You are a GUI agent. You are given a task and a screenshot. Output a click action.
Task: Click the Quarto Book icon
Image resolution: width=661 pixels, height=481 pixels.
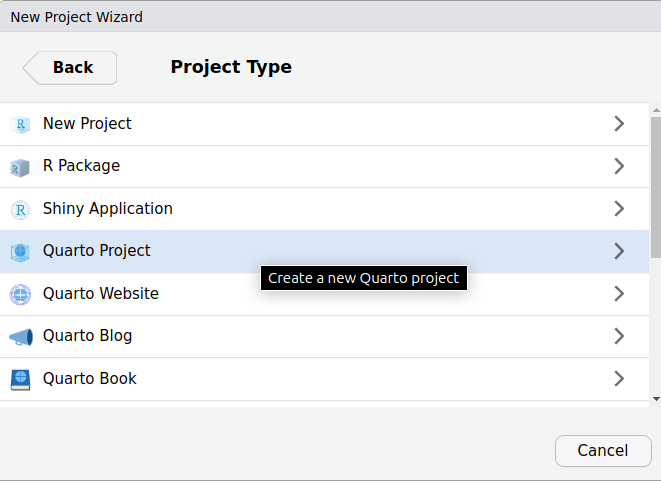pyautogui.click(x=20, y=379)
